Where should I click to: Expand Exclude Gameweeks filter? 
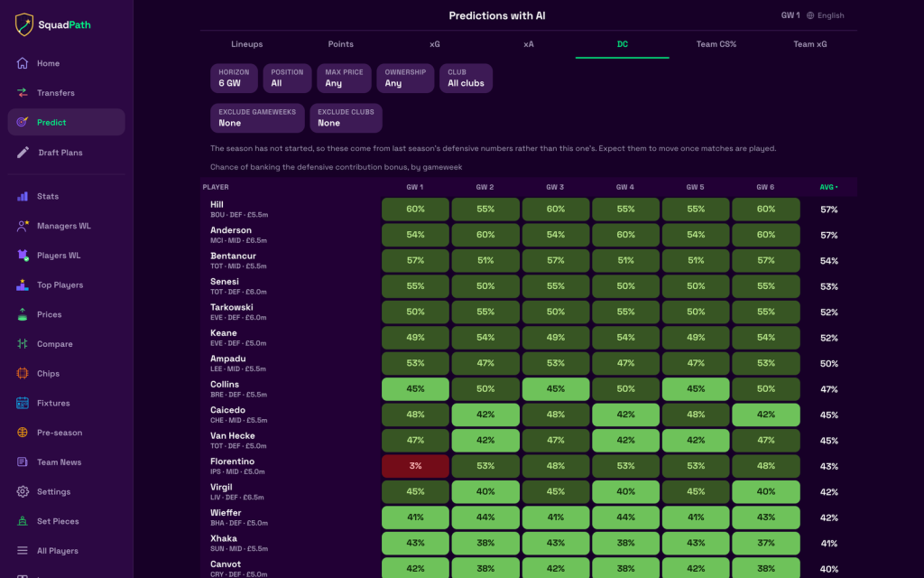257,118
